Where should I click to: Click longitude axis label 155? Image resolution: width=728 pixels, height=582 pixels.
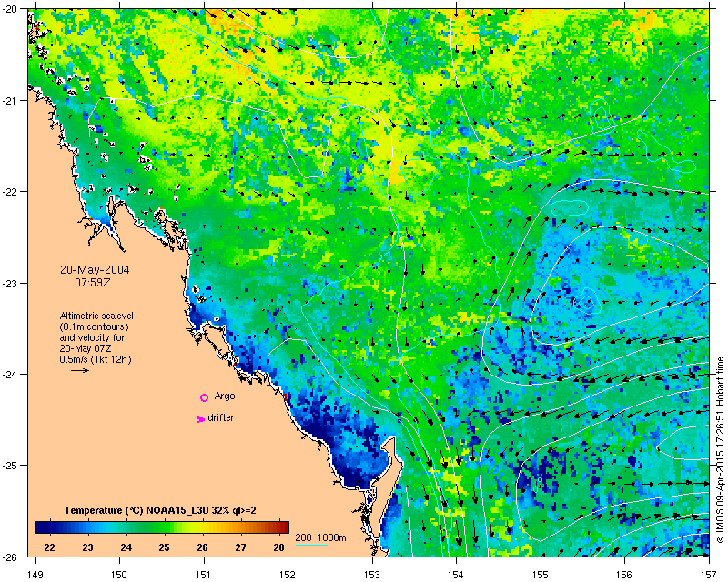[x=541, y=575]
